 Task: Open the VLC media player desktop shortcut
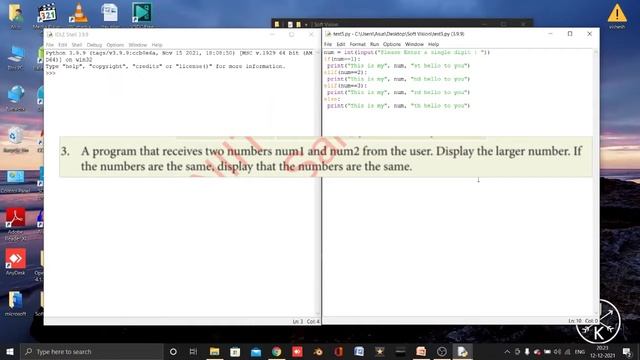tap(78, 13)
